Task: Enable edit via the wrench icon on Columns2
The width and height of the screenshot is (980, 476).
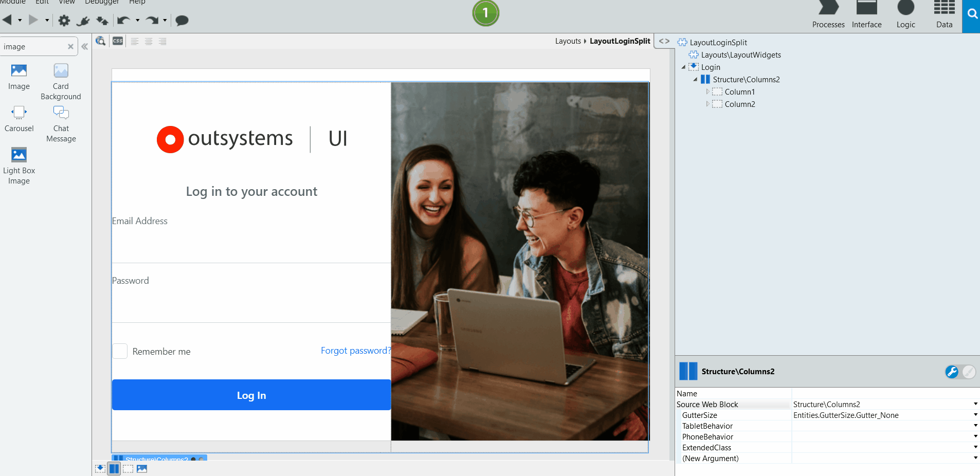Action: [x=953, y=372]
